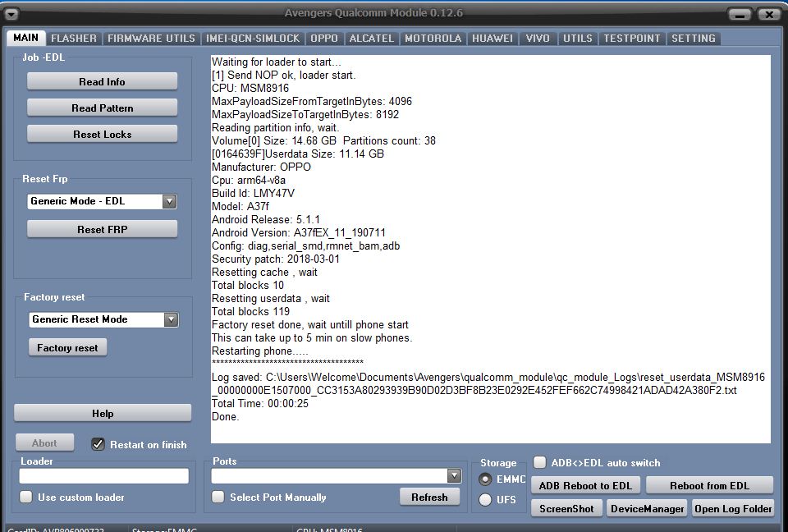Click the 'Model: A37f' log line
788x532 pixels.
tap(241, 206)
